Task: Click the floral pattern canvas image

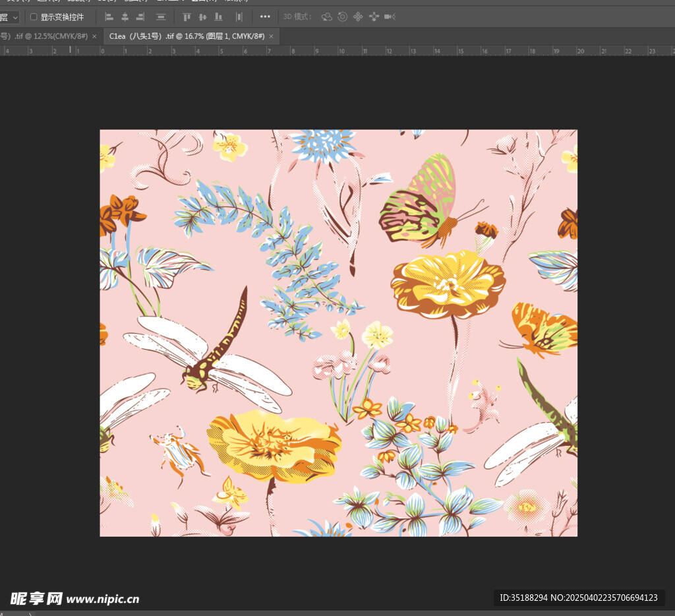Action: pos(338,333)
